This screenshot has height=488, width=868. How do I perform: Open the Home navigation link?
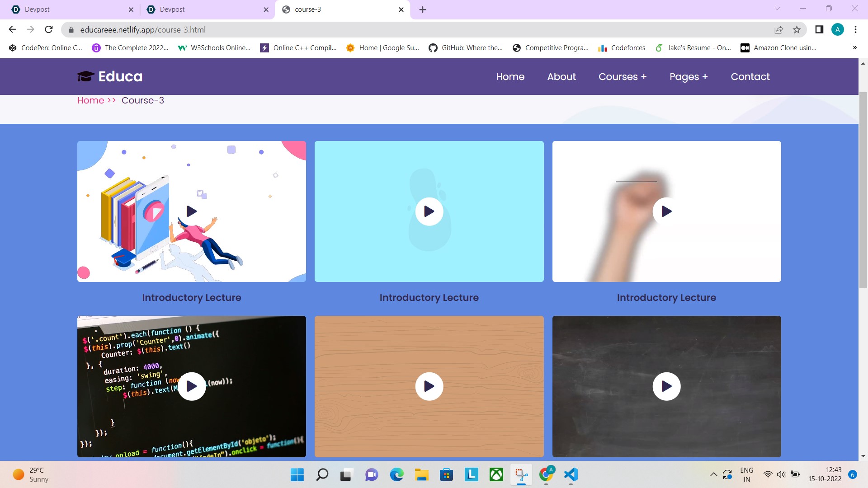click(510, 77)
